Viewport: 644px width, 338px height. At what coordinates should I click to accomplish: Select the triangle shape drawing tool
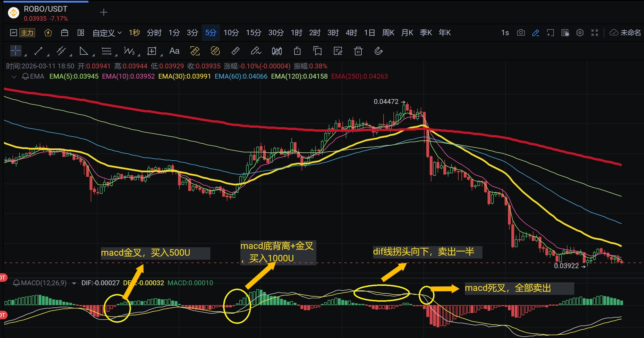pyautogui.click(x=83, y=51)
